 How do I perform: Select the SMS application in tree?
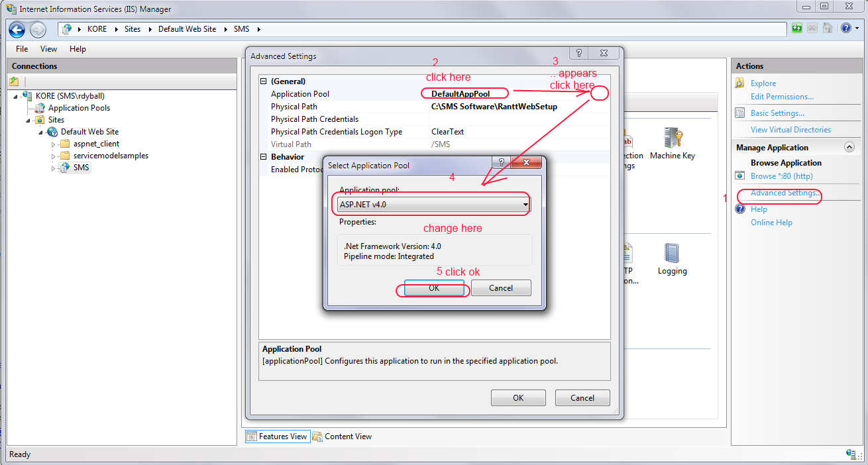81,168
